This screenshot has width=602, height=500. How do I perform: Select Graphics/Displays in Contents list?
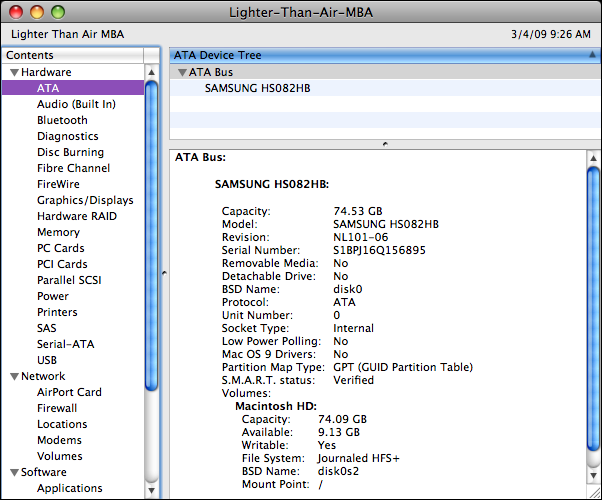tap(85, 200)
